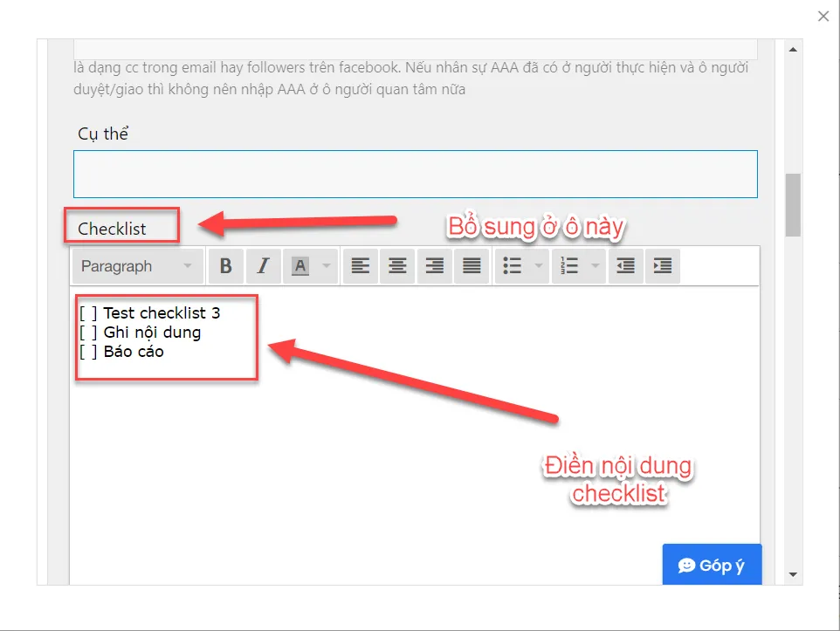The width and height of the screenshot is (840, 631).
Task: Close the dialog with the X button
Action: [x=823, y=17]
